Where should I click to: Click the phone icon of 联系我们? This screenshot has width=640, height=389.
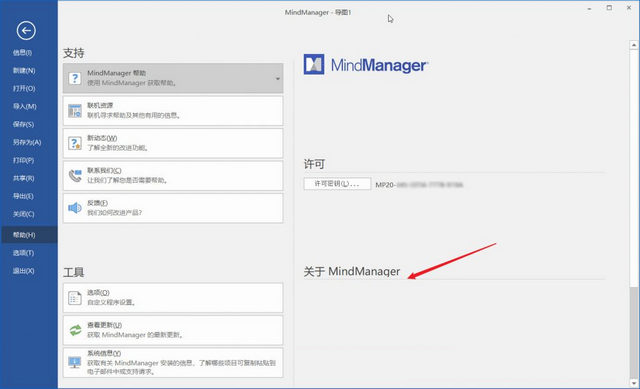click(75, 176)
